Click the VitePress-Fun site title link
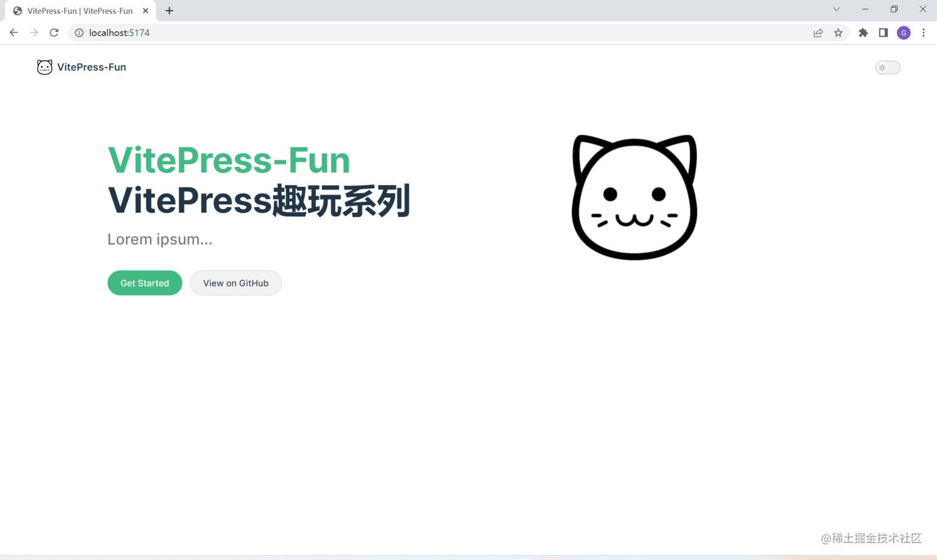This screenshot has height=560, width=937. [x=92, y=67]
